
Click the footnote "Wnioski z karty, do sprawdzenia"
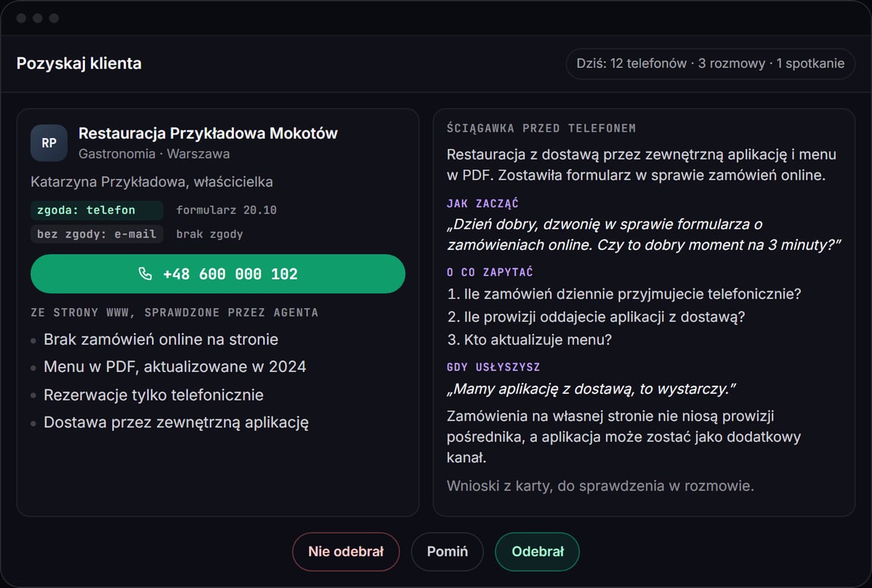coord(600,486)
